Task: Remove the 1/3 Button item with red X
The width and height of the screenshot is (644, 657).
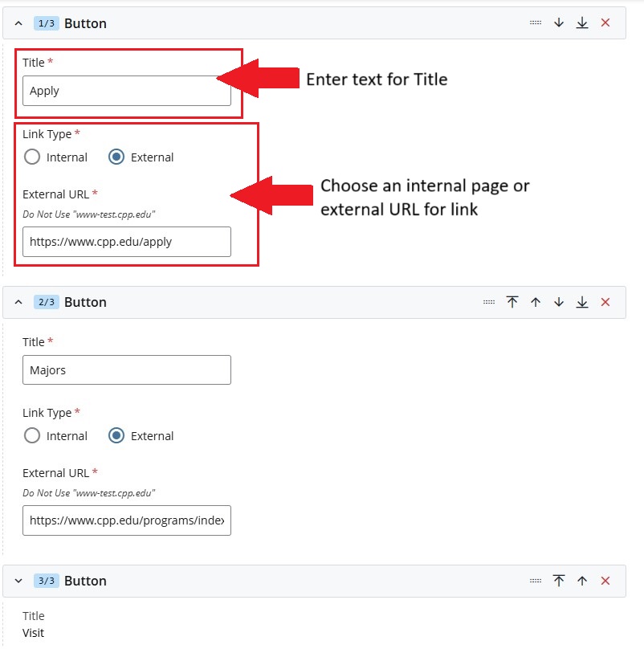Action: click(x=605, y=23)
